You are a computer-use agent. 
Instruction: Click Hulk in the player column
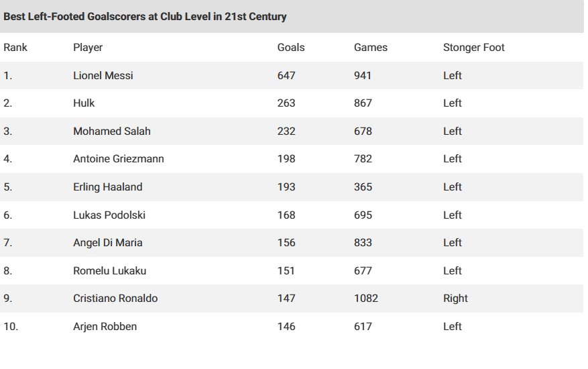click(x=82, y=103)
